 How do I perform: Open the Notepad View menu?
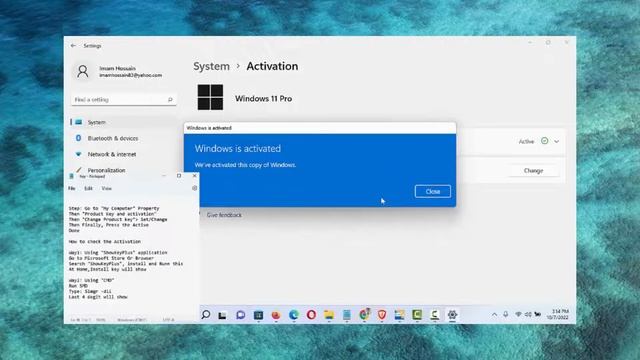107,189
